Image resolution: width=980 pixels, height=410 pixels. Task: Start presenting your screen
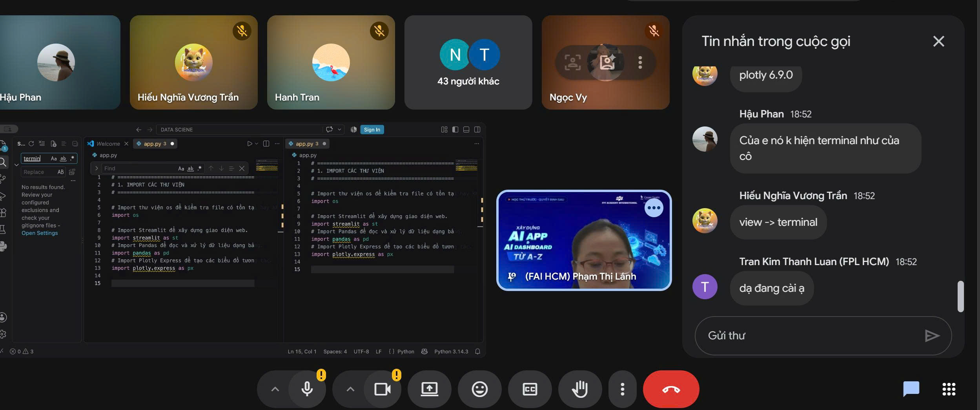(x=430, y=389)
